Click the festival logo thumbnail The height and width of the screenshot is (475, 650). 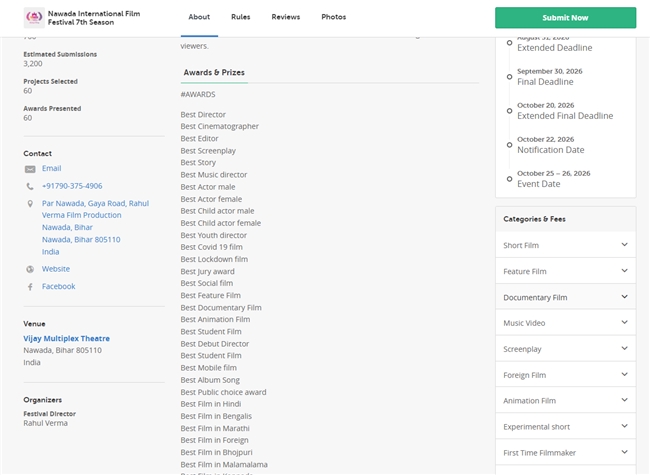(x=34, y=18)
